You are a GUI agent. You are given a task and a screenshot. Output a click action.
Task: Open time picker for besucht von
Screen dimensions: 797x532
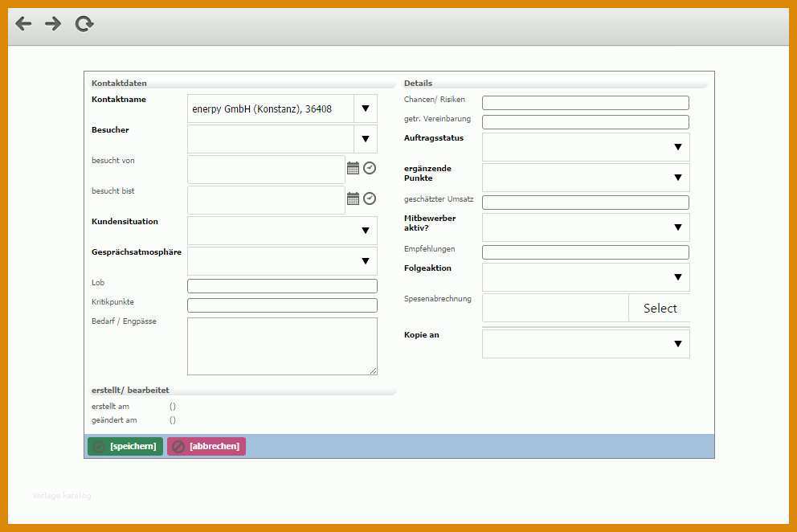[x=370, y=168]
